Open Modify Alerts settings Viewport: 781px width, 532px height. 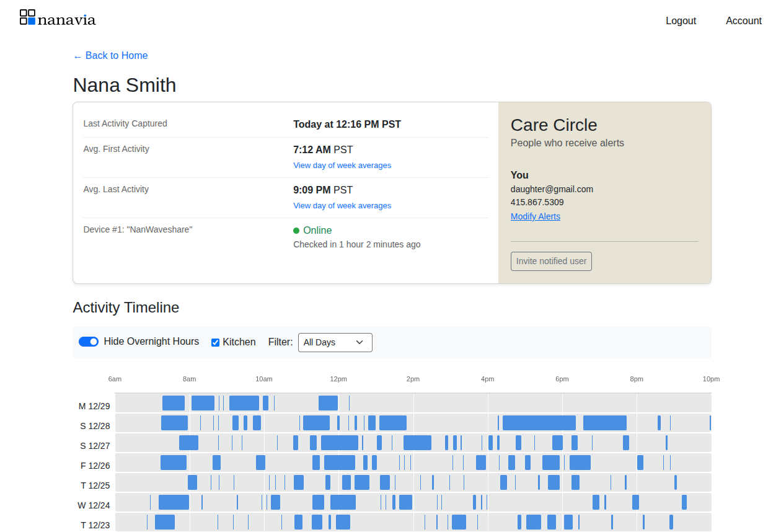tap(535, 216)
